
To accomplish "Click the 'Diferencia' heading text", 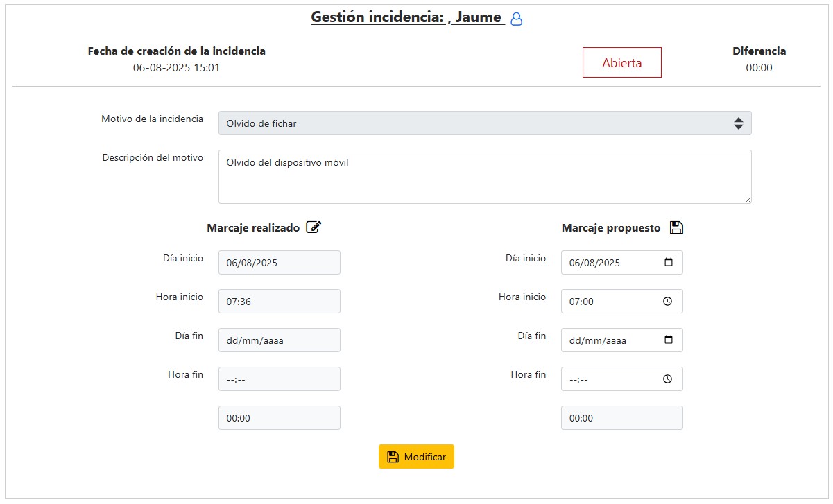I will point(759,51).
